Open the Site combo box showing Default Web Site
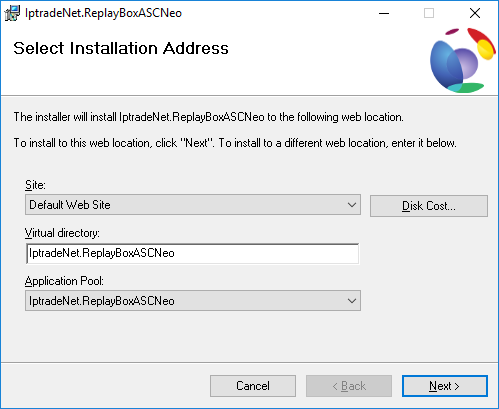499x409 pixels. (x=193, y=205)
